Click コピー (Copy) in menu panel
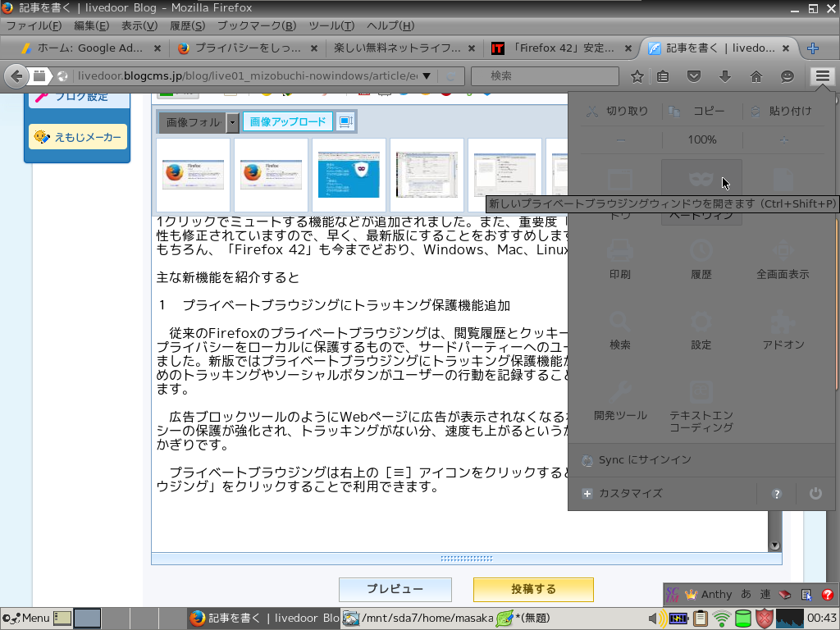 pyautogui.click(x=701, y=111)
